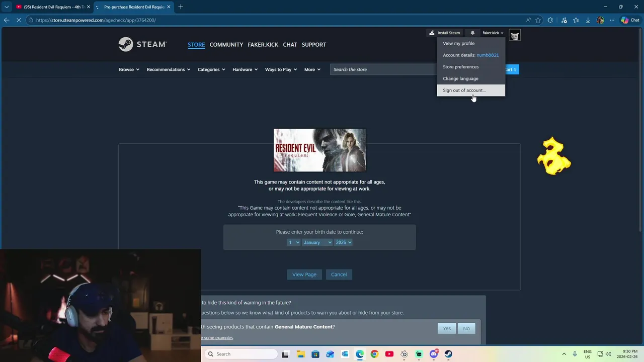Open the birth month dropdown January

[317, 242]
